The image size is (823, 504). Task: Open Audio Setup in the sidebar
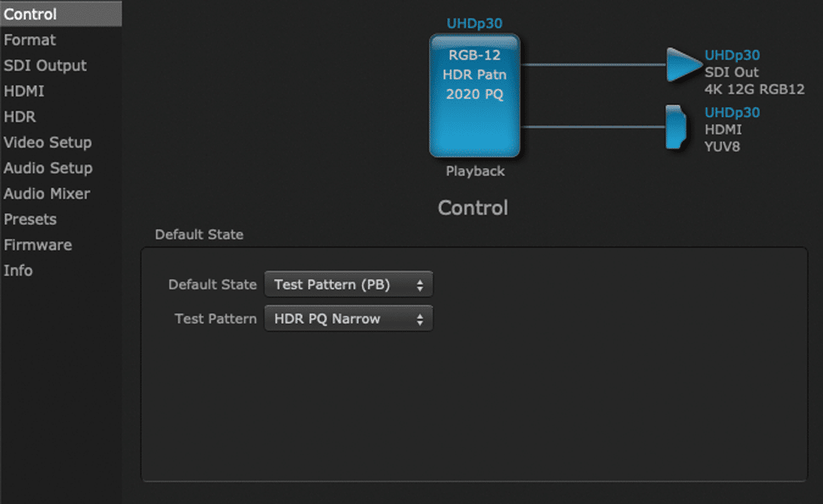(48, 169)
